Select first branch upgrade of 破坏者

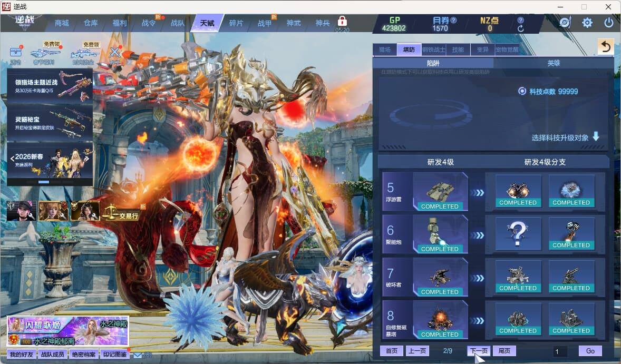tap(518, 277)
